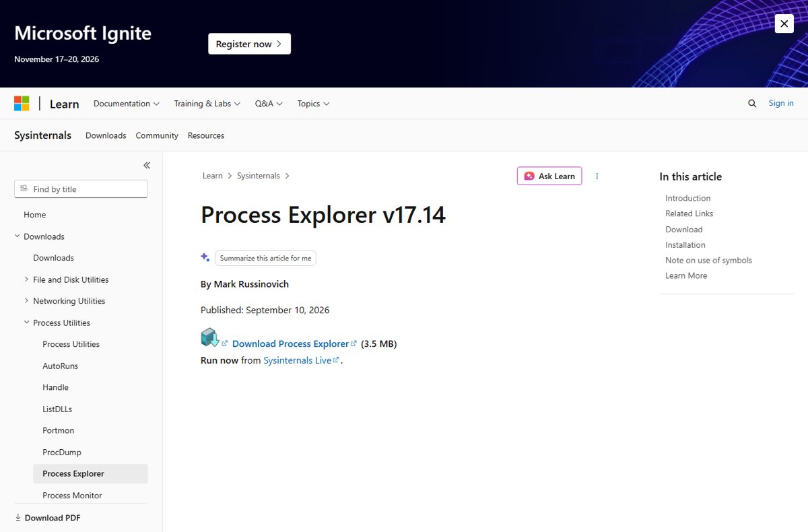Open the Downloads tab in Sysinternals bar
This screenshot has width=808, height=532.
(x=106, y=135)
